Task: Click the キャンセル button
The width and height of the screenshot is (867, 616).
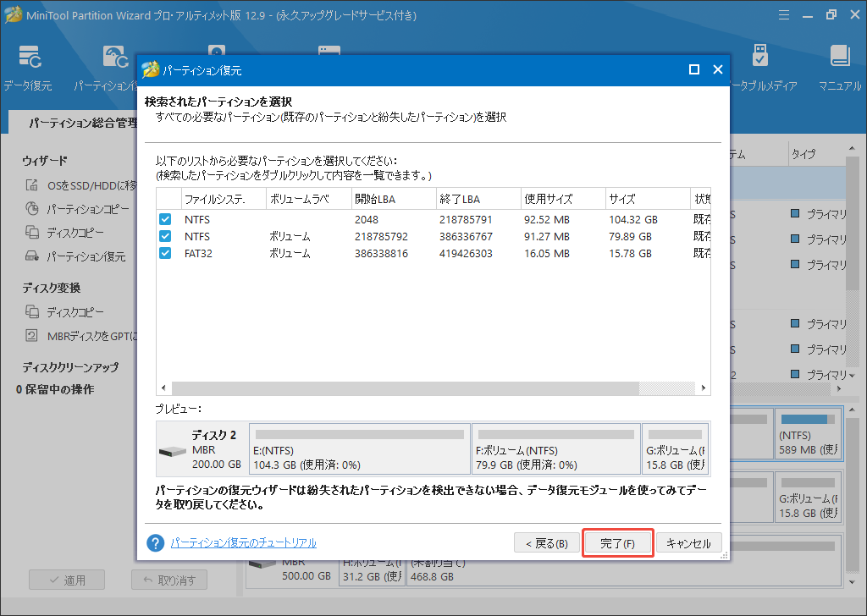Action: pyautogui.click(x=688, y=543)
